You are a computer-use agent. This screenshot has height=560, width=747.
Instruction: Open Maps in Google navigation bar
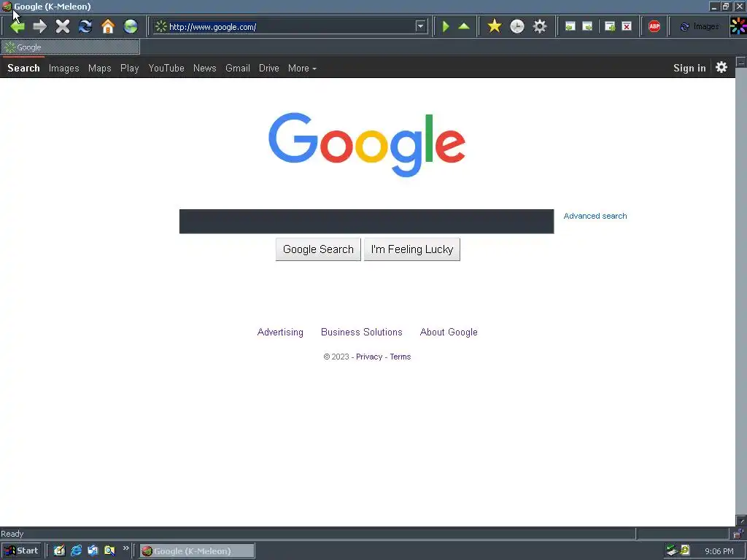pyautogui.click(x=99, y=68)
